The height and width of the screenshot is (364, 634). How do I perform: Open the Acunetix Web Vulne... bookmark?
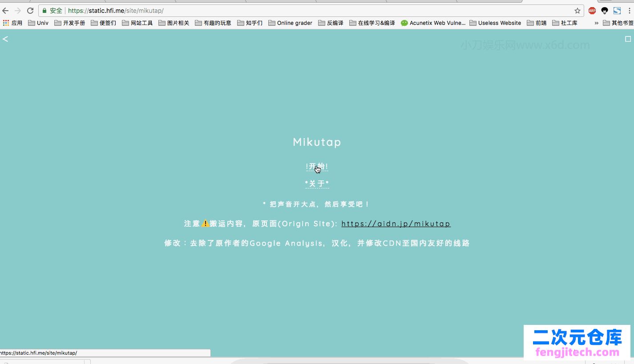(433, 23)
